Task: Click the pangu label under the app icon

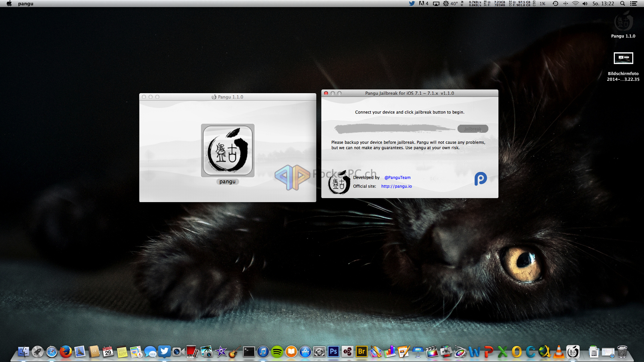Action: tap(228, 182)
